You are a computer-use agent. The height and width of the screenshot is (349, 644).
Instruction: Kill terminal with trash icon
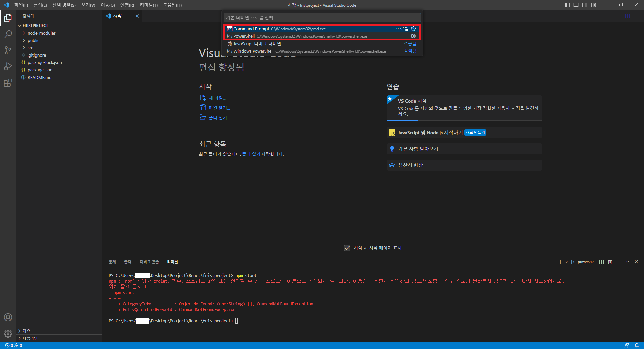pos(610,262)
